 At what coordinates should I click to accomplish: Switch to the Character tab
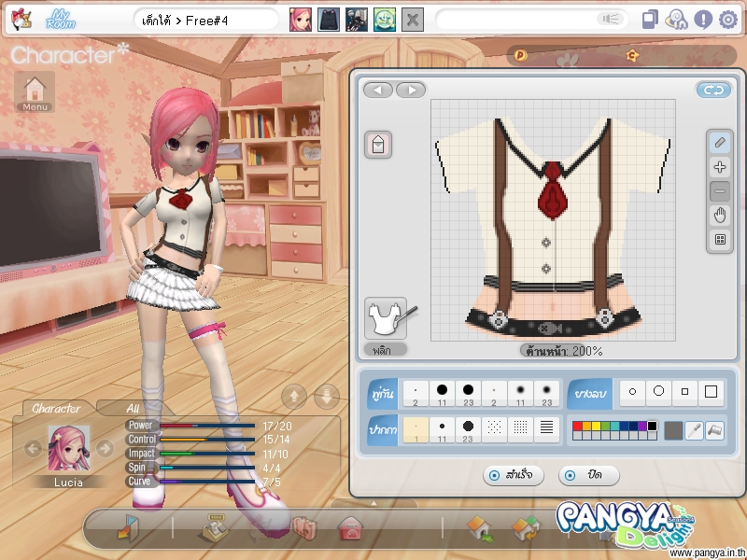tap(56, 409)
